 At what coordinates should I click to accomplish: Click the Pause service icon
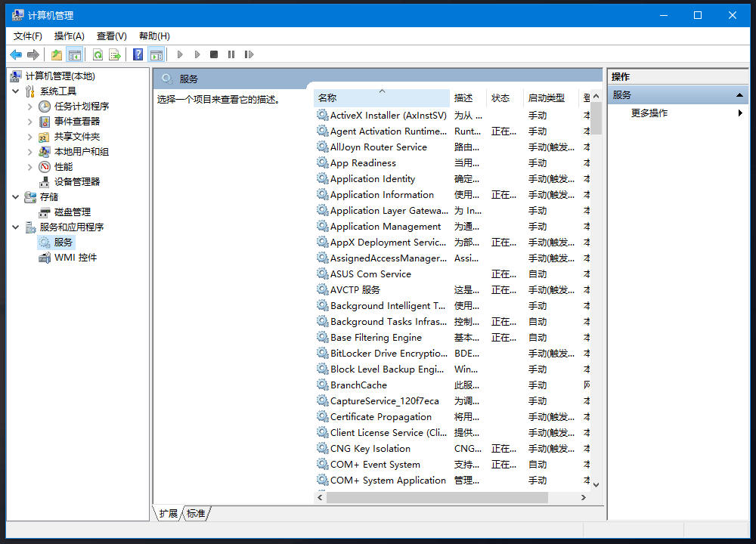tap(231, 55)
